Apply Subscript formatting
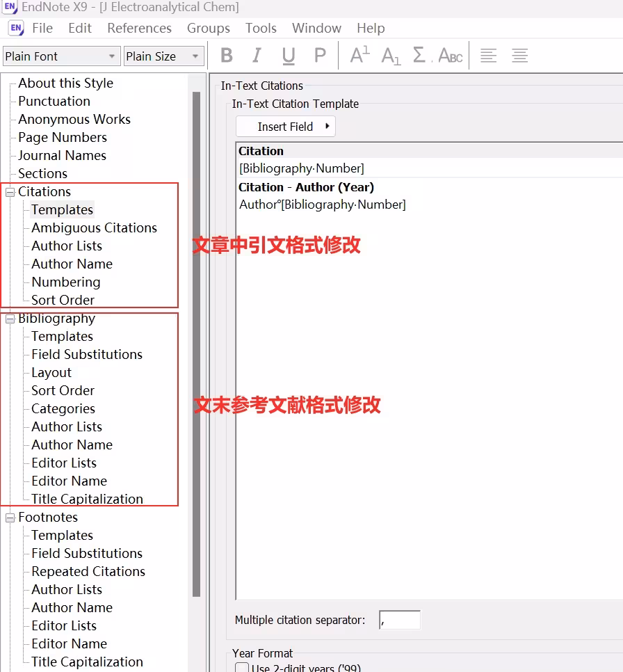 [391, 55]
